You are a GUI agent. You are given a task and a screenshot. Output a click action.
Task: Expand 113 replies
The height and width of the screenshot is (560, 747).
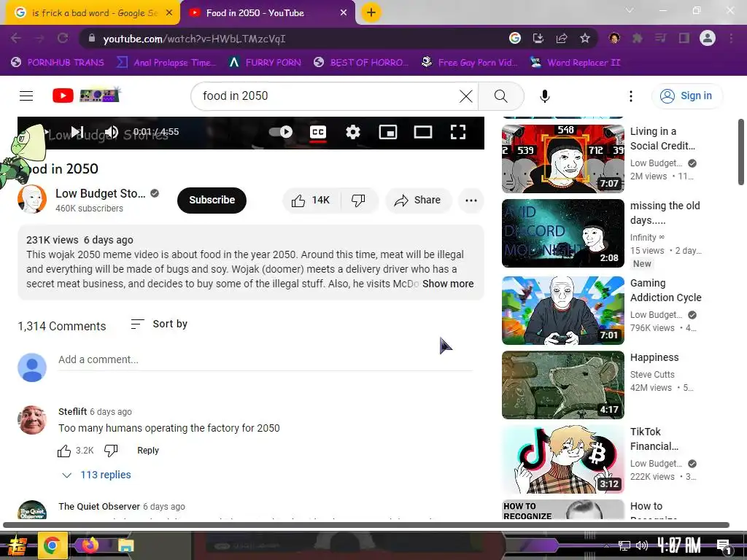[97, 475]
